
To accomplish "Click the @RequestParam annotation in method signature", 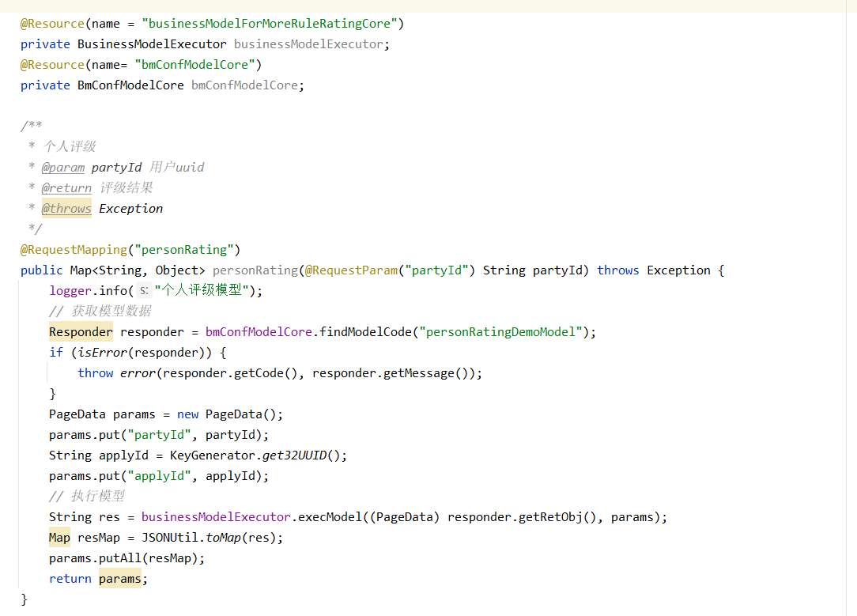I will click(351, 270).
